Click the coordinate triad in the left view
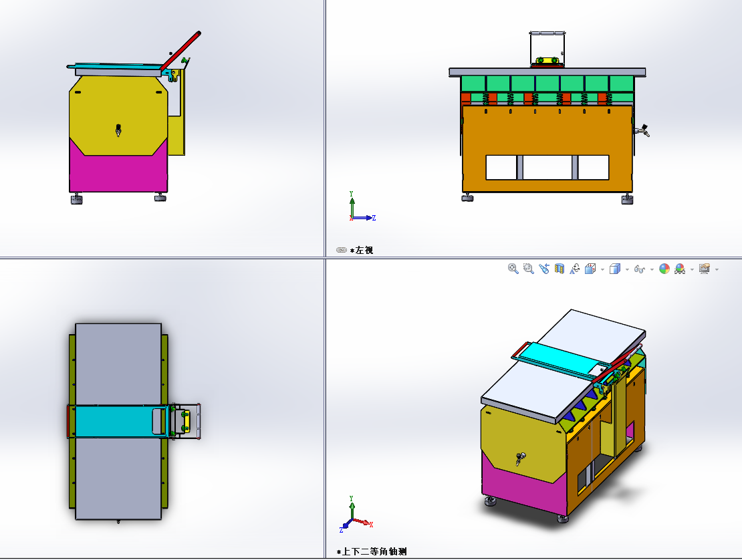The width and height of the screenshot is (742, 560). coord(362,206)
